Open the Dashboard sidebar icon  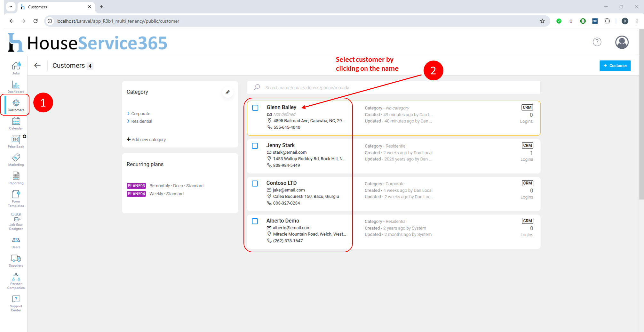(x=16, y=86)
